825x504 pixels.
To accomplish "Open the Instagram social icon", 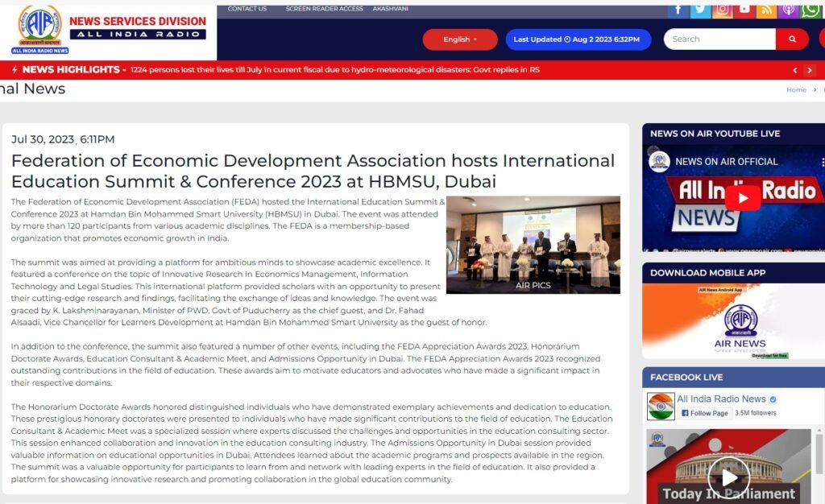I will pyautogui.click(x=723, y=10).
